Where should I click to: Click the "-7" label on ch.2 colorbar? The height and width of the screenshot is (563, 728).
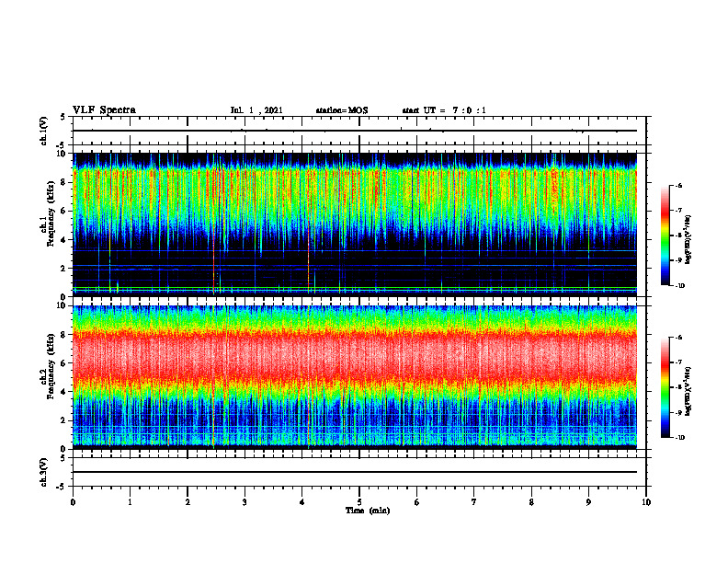678,362
